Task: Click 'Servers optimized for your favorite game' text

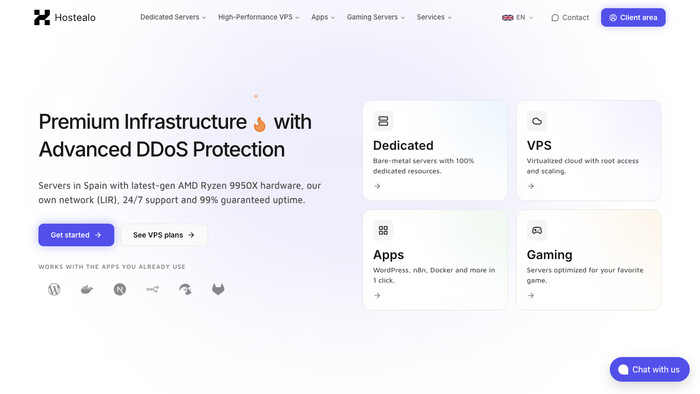Action: pyautogui.click(x=585, y=275)
